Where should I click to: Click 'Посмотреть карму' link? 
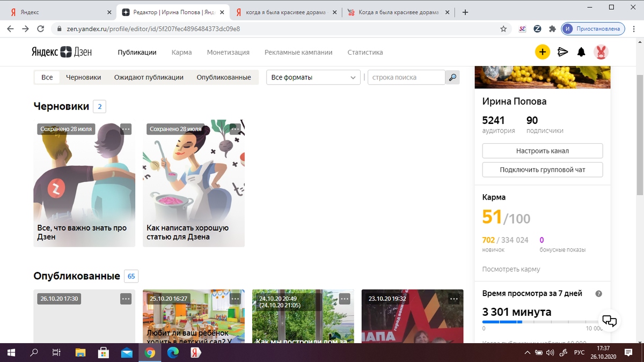pyautogui.click(x=511, y=269)
